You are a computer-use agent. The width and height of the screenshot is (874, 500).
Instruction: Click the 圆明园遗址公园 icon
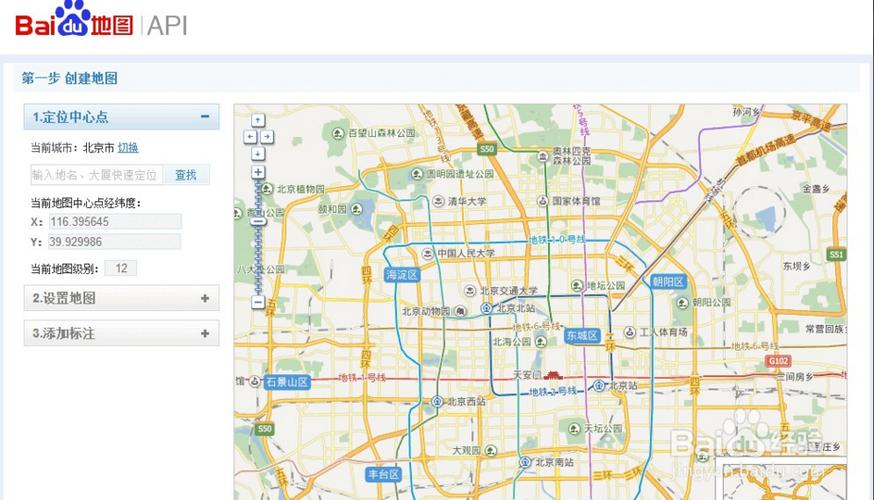tap(417, 174)
